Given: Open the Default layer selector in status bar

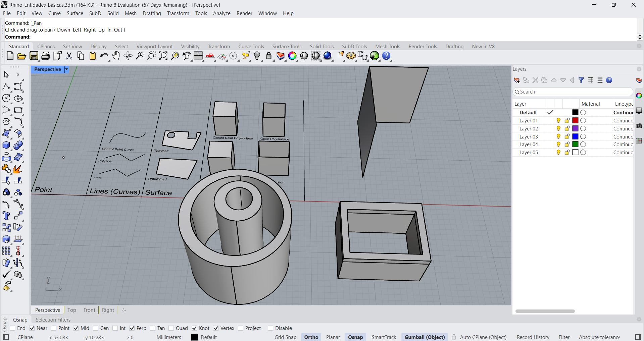Looking at the screenshot, I should 208,337.
